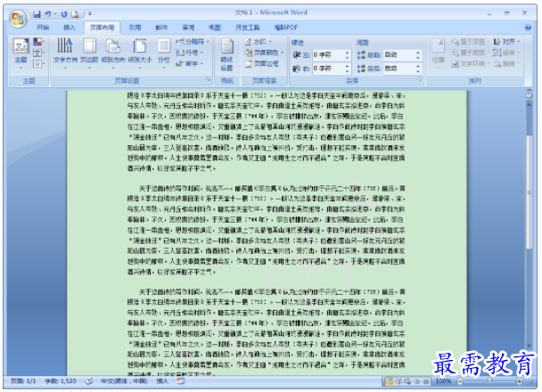Click the 页面边框 (Page Borders) button
This screenshot has height=392, width=542.
pyautogui.click(x=262, y=63)
